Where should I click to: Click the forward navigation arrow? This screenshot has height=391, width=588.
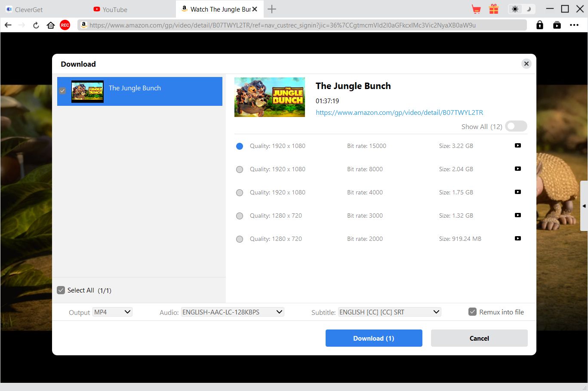pyautogui.click(x=22, y=25)
